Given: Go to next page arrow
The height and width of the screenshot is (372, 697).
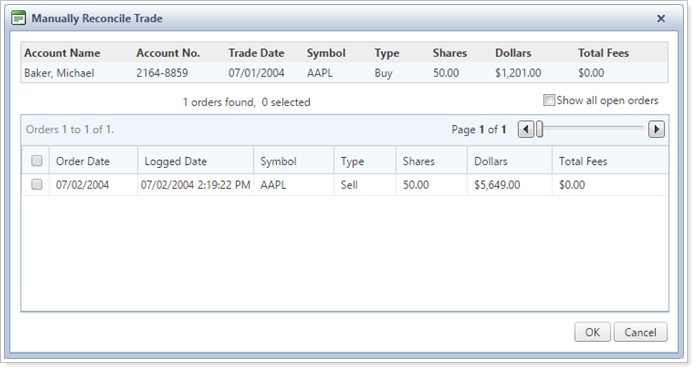Looking at the screenshot, I should 656,130.
